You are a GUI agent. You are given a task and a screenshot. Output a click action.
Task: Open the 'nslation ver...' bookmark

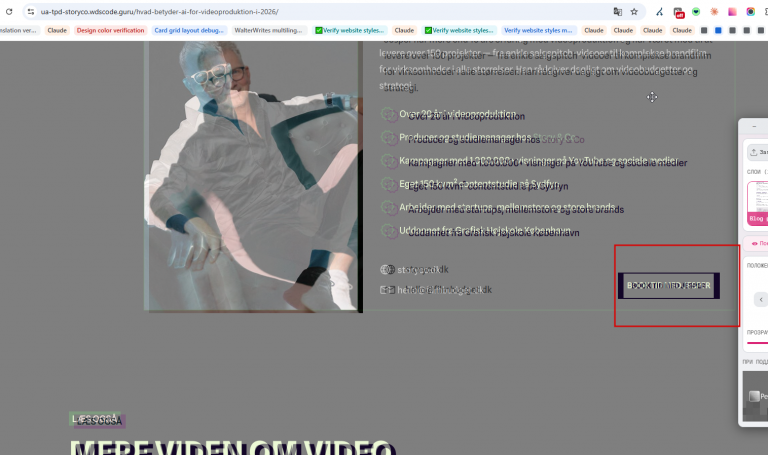(x=19, y=30)
